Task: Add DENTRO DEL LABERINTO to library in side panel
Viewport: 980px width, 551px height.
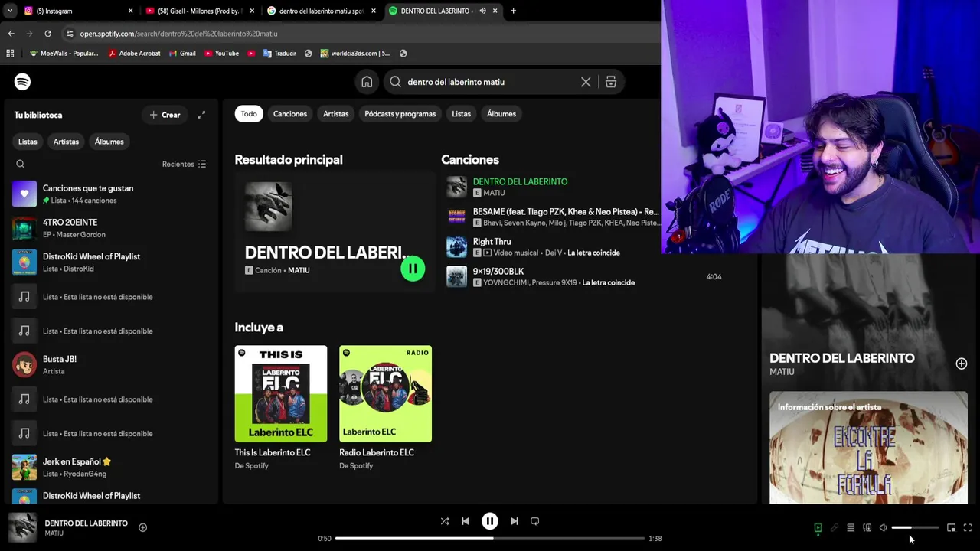Action: (x=961, y=364)
